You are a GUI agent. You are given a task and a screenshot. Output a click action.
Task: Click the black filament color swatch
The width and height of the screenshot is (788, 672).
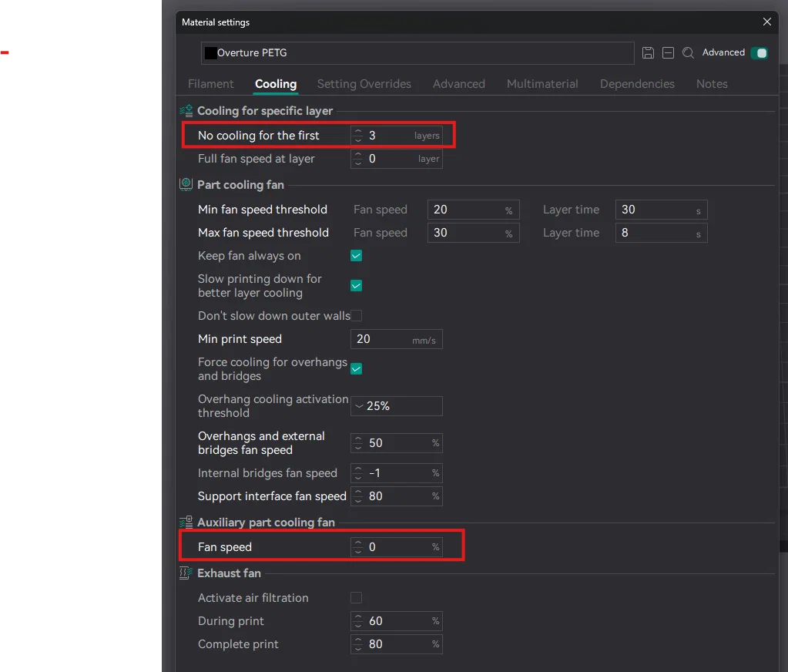pos(210,53)
